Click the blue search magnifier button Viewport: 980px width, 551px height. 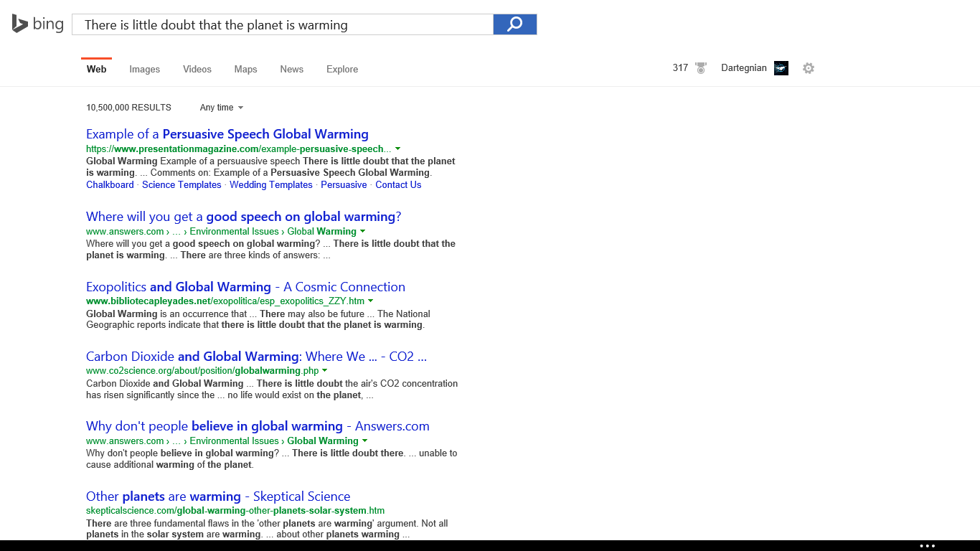click(515, 24)
